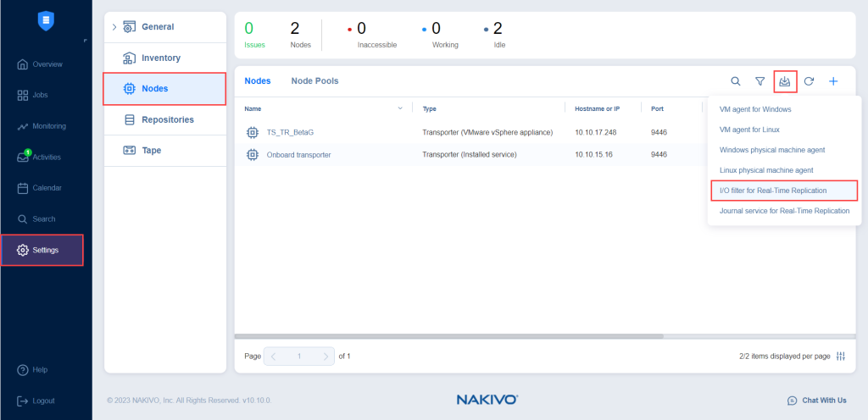The image size is (868, 420).
Task: Switch to the Nodes tab
Action: pyautogui.click(x=258, y=80)
